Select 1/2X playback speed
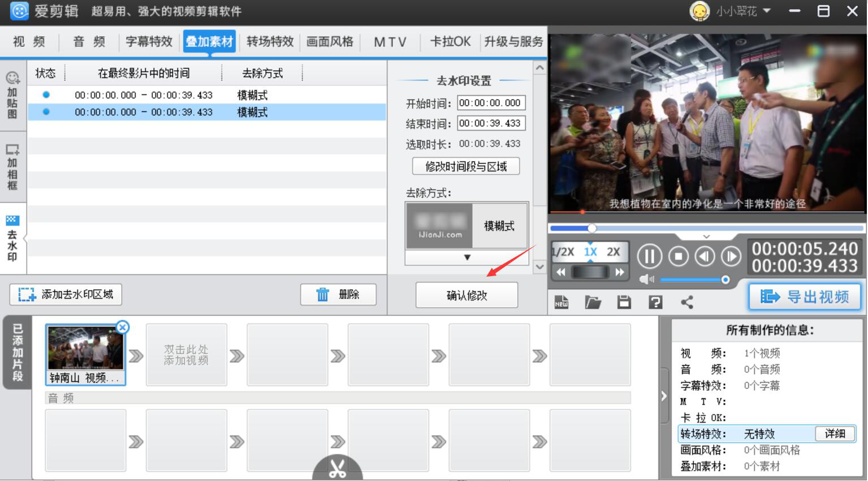This screenshot has width=868, height=481. [563, 252]
